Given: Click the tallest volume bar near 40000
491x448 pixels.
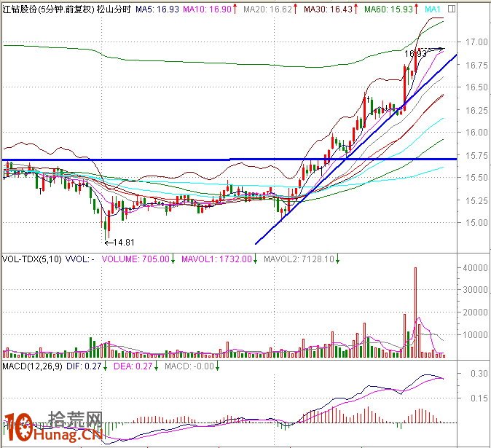Looking at the screenshot, I should pos(415,313).
